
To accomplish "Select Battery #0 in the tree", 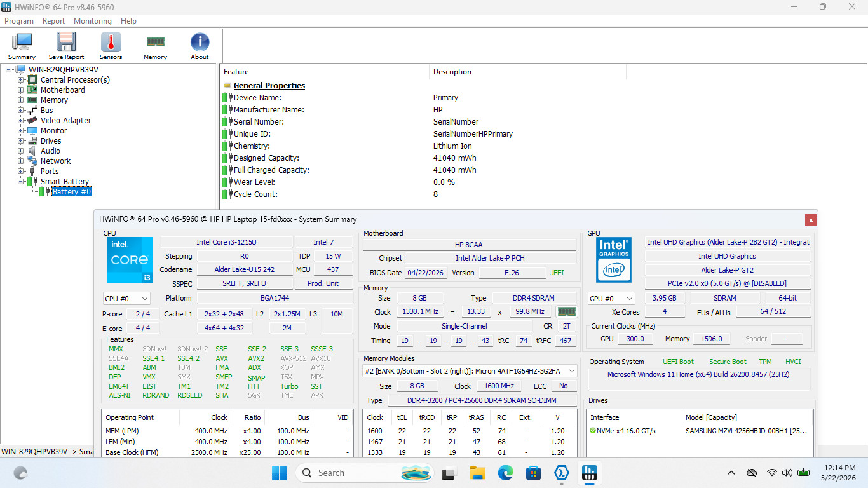I will [x=72, y=192].
